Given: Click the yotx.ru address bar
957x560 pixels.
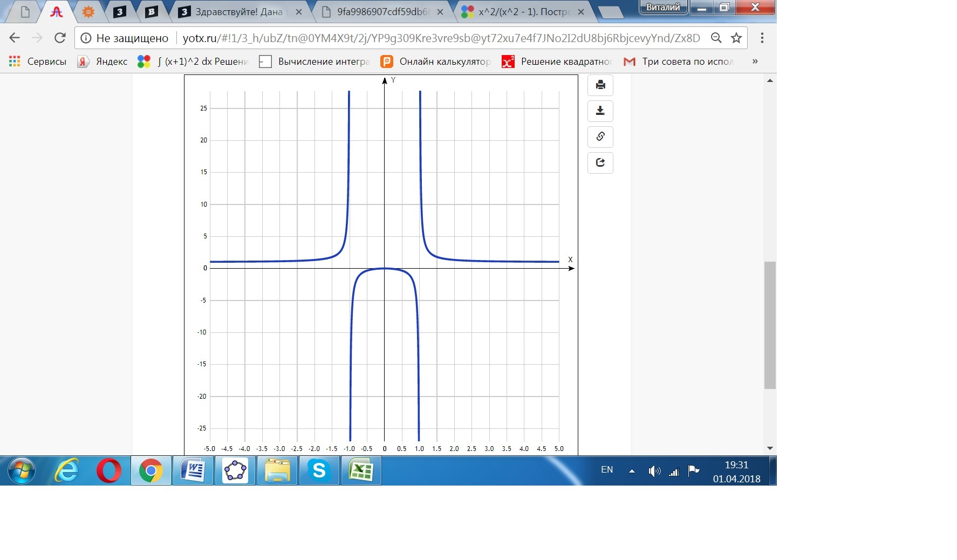Looking at the screenshot, I should [x=440, y=38].
